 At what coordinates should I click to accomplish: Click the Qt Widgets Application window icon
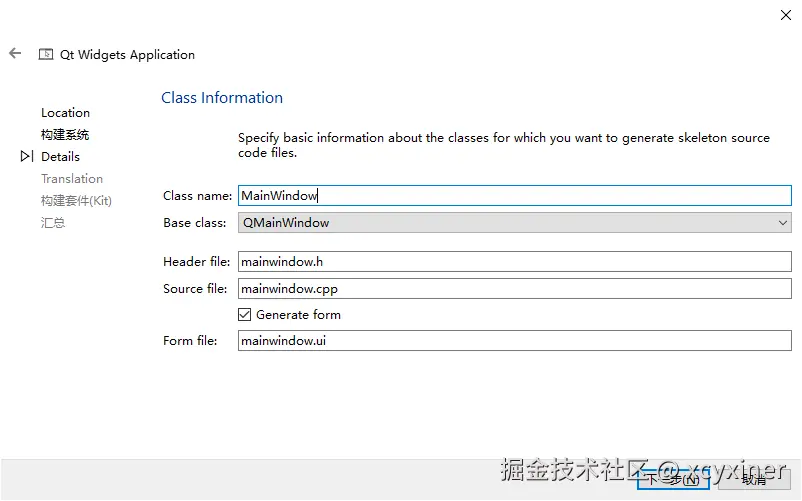tap(46, 55)
